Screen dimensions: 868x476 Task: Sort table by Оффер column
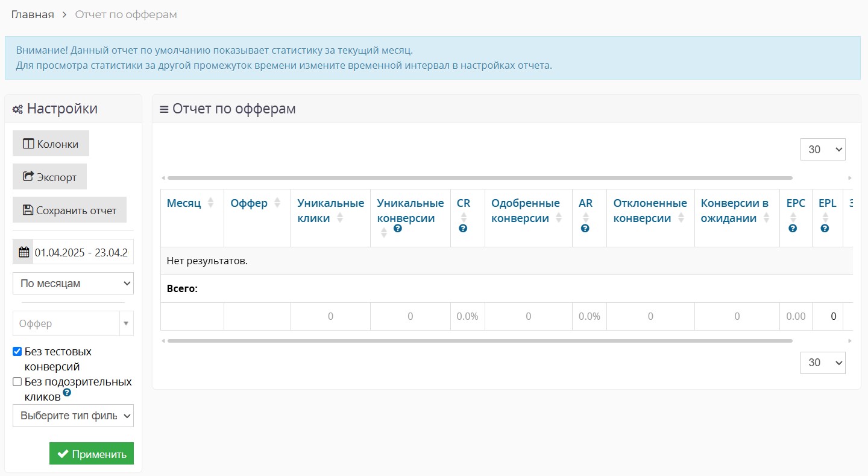click(x=277, y=203)
